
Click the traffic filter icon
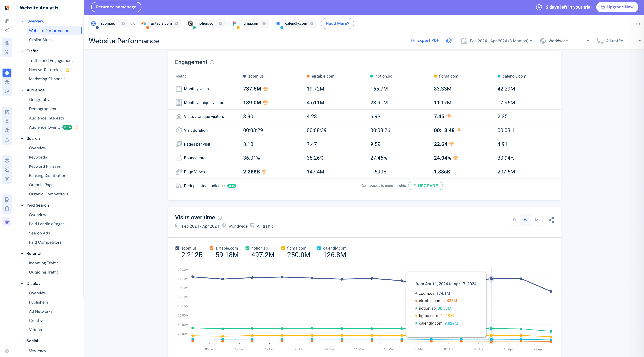coord(600,41)
